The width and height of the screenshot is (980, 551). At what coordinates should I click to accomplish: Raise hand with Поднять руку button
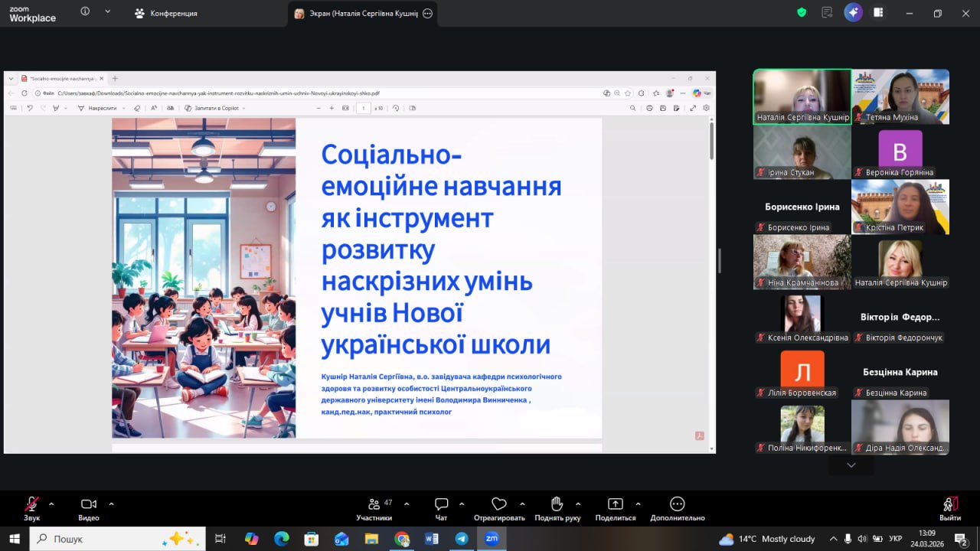tap(557, 505)
